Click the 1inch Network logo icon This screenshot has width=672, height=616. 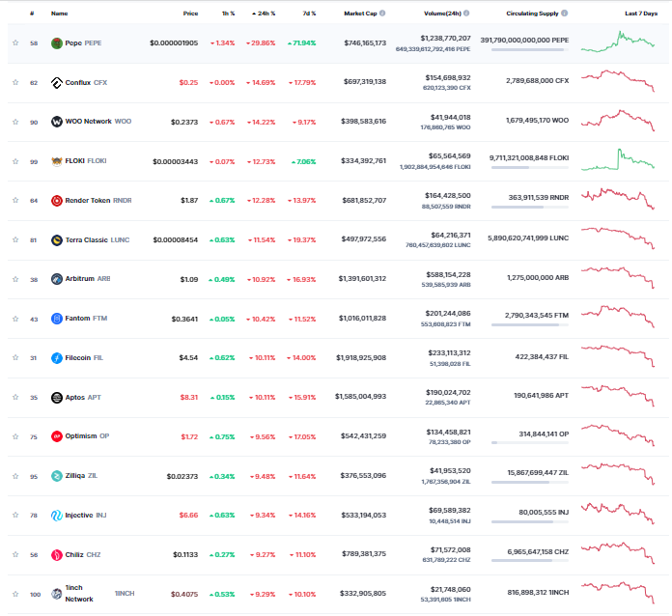click(x=57, y=594)
